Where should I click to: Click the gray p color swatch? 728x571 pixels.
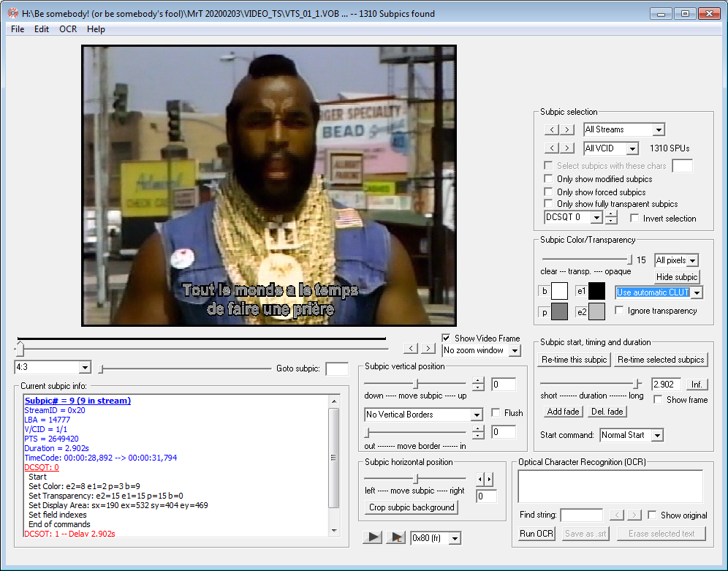pos(559,311)
